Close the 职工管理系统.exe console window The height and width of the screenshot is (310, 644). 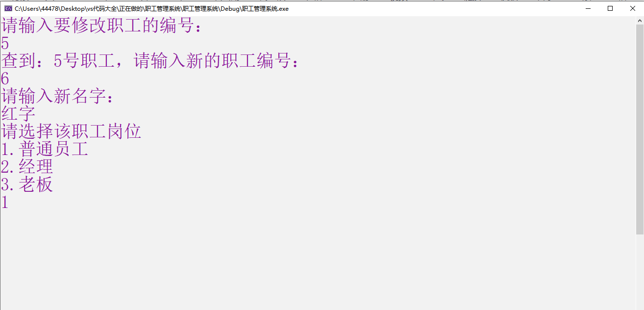click(x=632, y=8)
